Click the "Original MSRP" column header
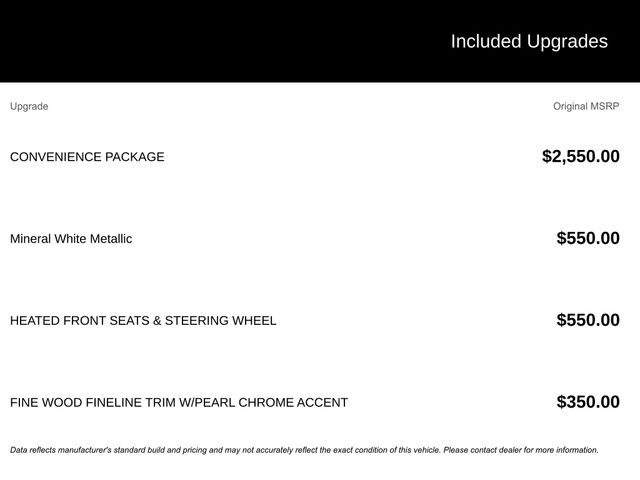 (586, 106)
